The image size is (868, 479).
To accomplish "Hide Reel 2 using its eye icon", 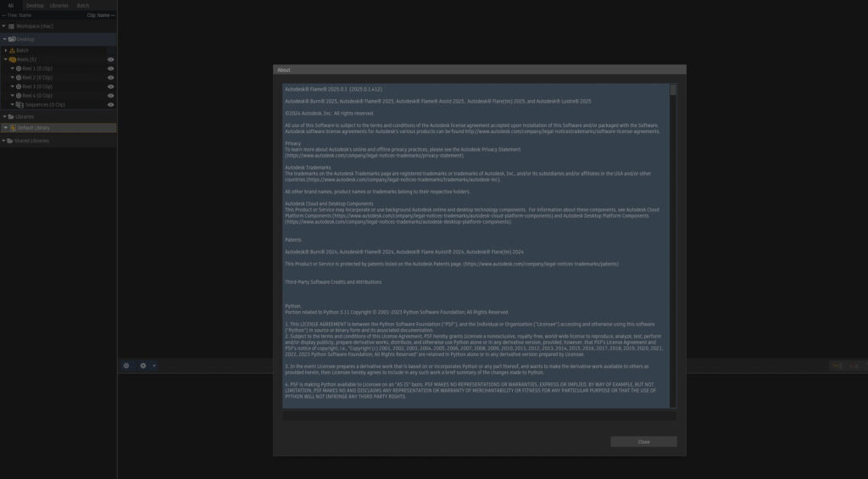I will pyautogui.click(x=110, y=77).
